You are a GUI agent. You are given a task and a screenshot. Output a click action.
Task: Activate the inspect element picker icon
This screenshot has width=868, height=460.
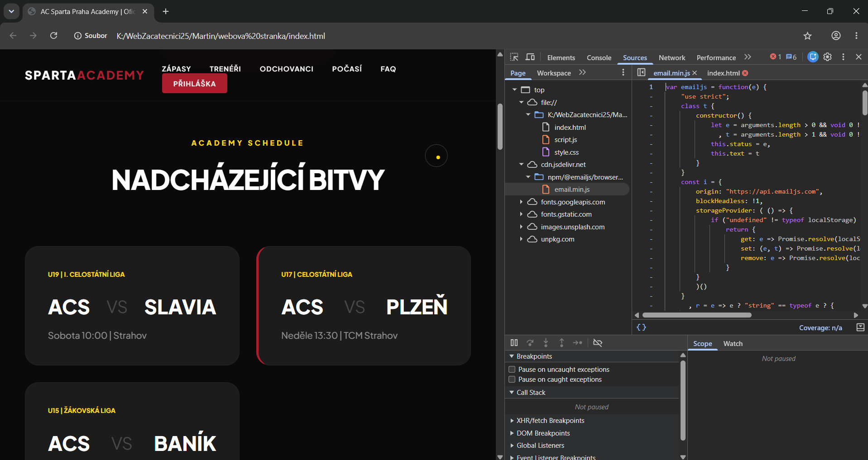tap(514, 57)
